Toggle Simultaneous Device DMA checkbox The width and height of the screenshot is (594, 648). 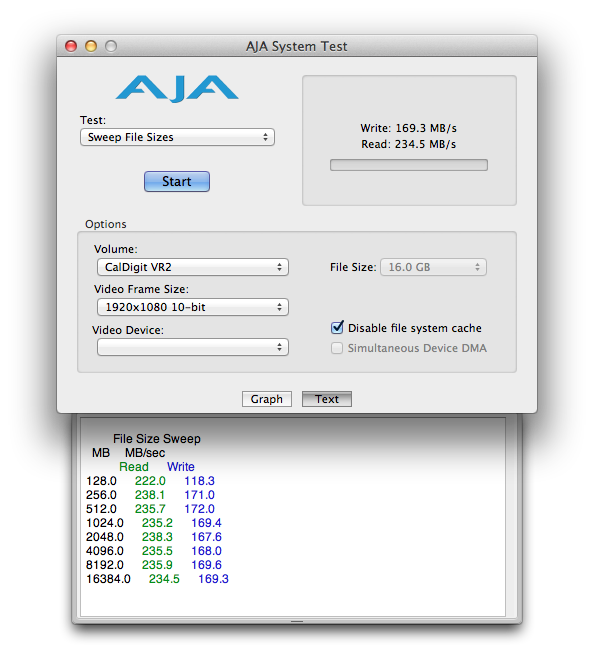point(337,348)
